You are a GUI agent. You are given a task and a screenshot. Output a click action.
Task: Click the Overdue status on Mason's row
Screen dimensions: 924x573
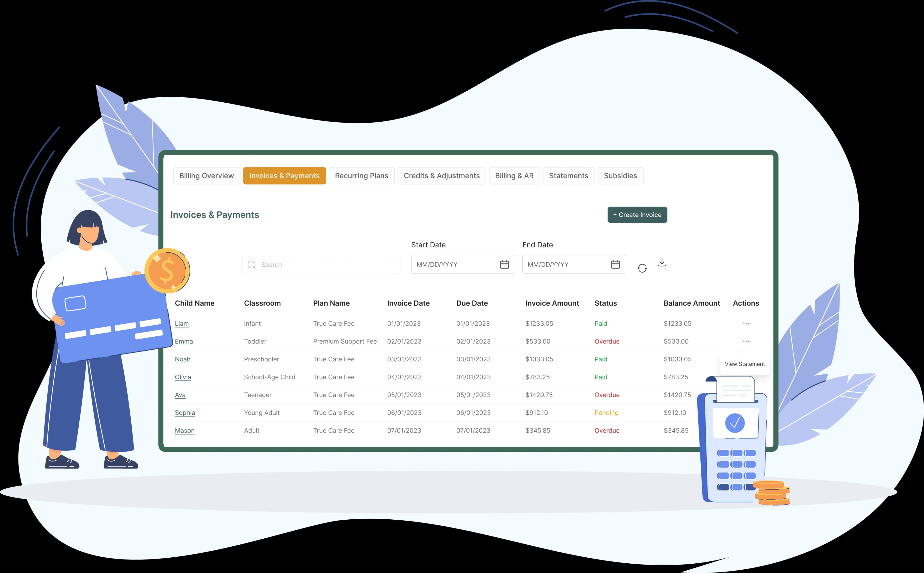click(607, 430)
